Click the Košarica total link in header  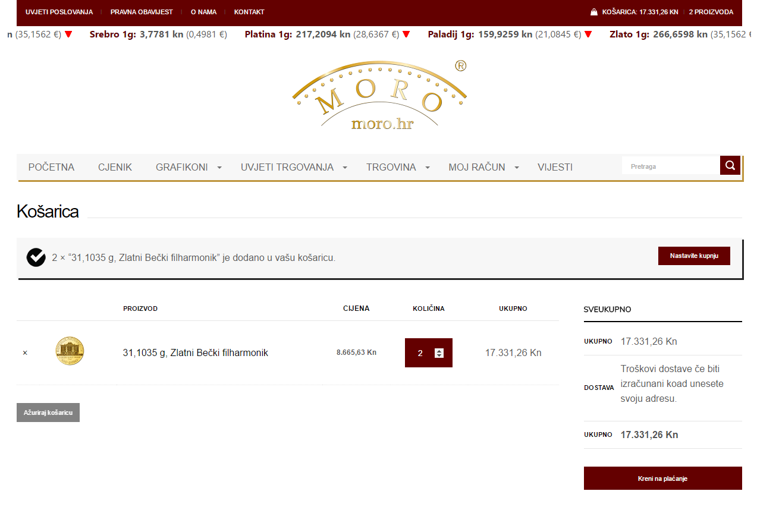[x=640, y=12]
